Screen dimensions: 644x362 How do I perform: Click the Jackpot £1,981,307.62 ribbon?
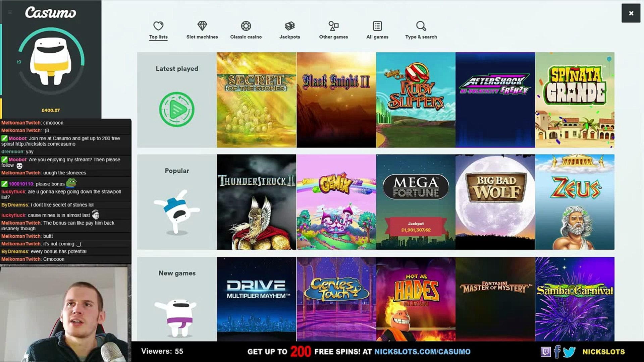pyautogui.click(x=416, y=227)
